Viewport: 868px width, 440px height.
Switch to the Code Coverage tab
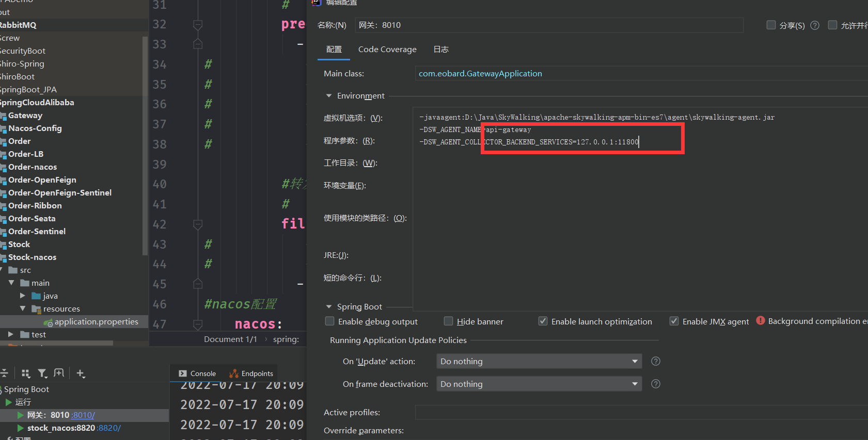tap(387, 50)
